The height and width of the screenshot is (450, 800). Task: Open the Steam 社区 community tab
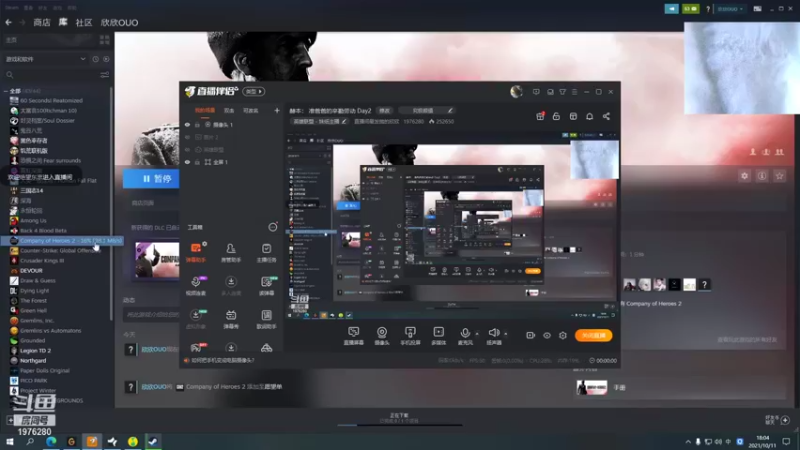pos(84,22)
